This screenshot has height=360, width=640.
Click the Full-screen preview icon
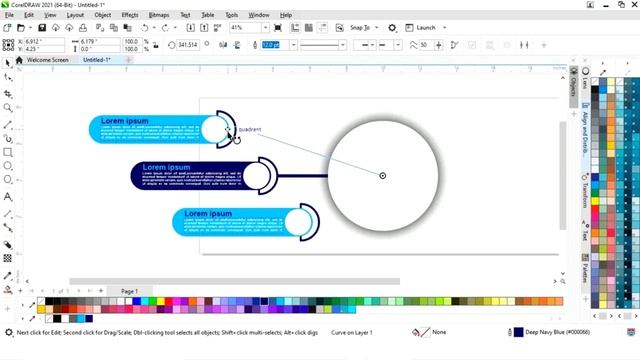point(278,28)
